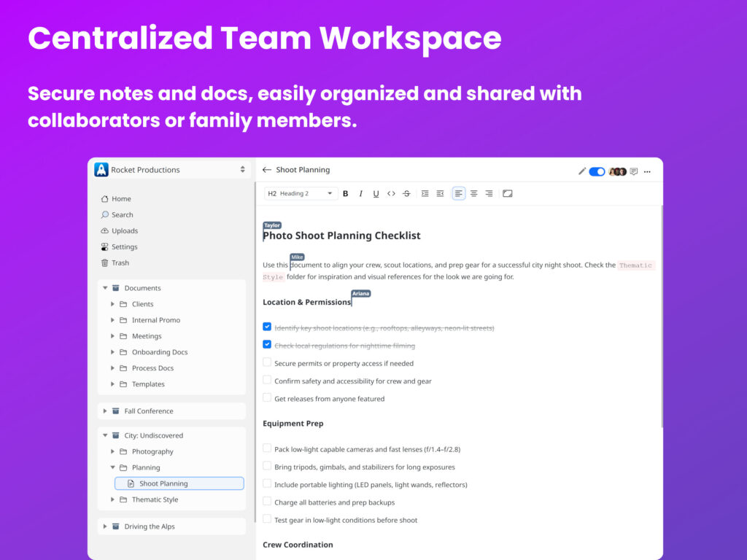Toggle strikethrough text formatting
Screen dimensions: 747x560
406,194
